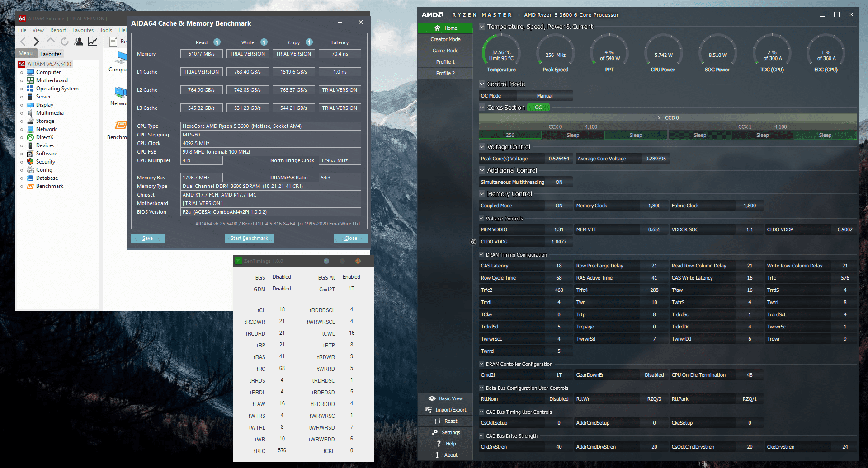This screenshot has height=468, width=868.
Task: Select Security tree item in AIDA64
Action: (x=45, y=162)
